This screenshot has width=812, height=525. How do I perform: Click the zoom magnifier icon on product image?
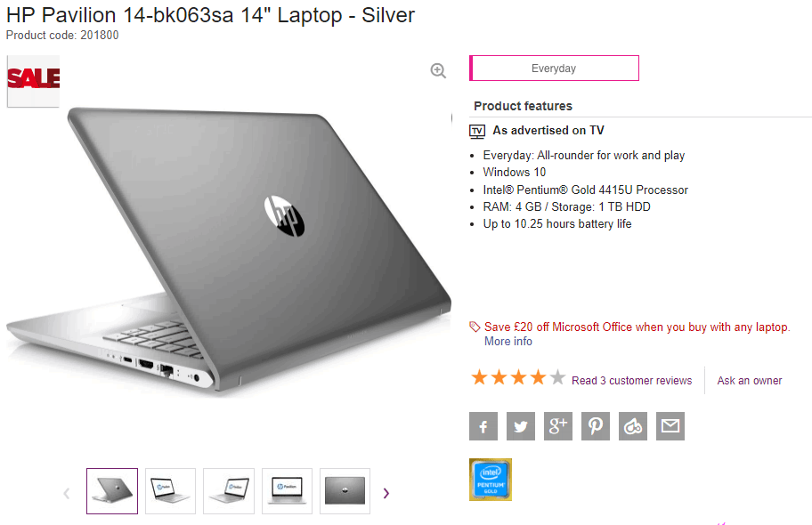[438, 70]
